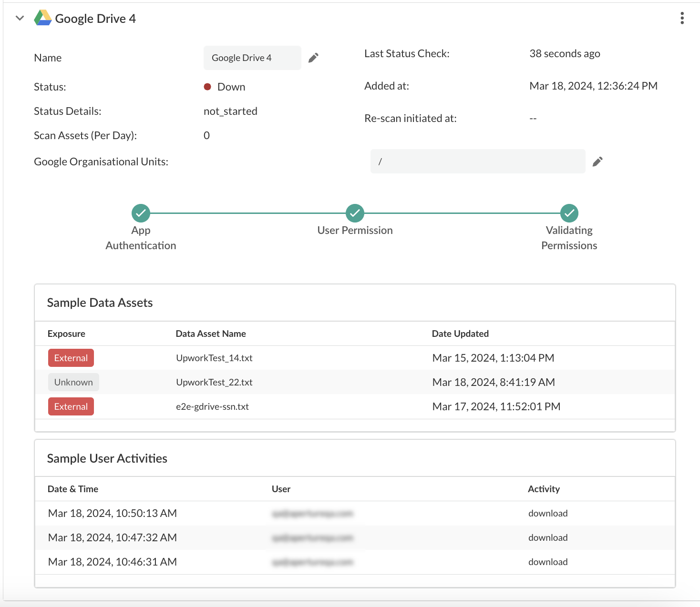Image resolution: width=700 pixels, height=607 pixels.
Task: Click the Validating Permissions checkmark step
Action: pyautogui.click(x=569, y=213)
